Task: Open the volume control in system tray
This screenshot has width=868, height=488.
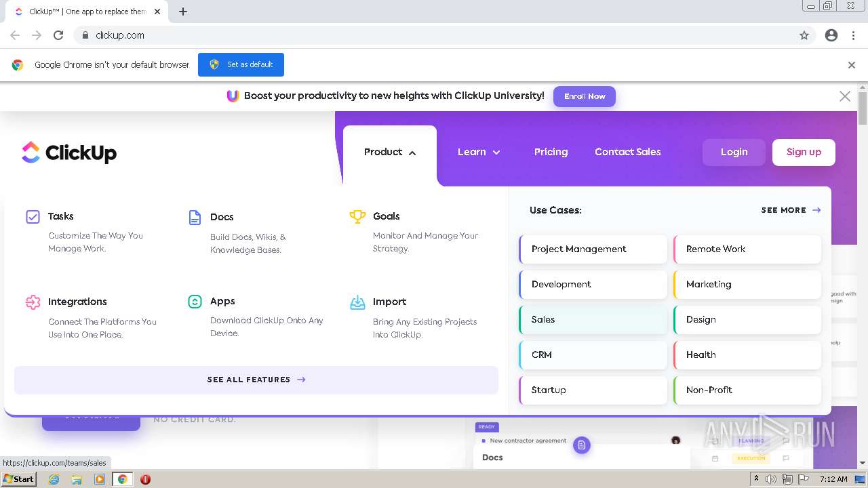Action: coord(771,479)
